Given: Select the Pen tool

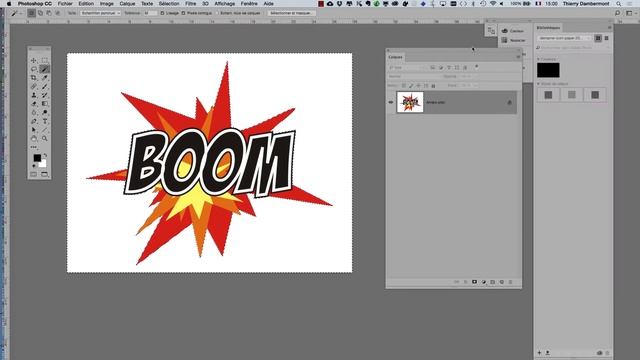Looking at the screenshot, I should point(34,121).
